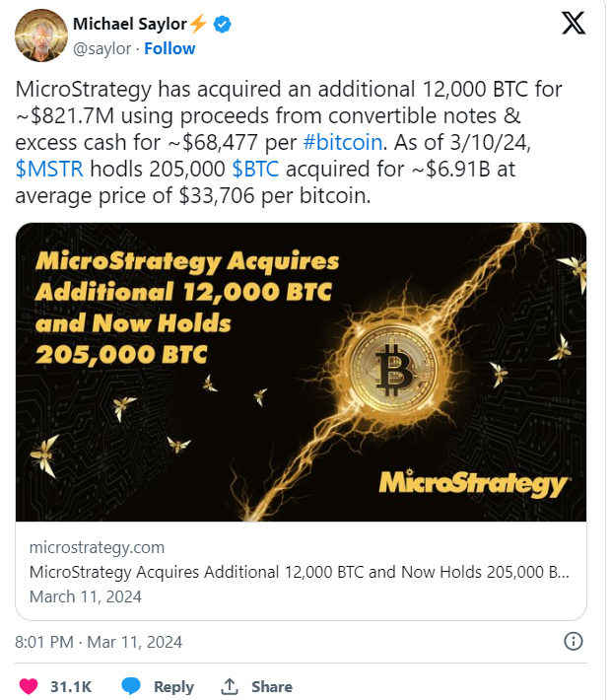Click the blue reply speech bubble icon
This screenshot has height=700, width=610.
coord(131,686)
